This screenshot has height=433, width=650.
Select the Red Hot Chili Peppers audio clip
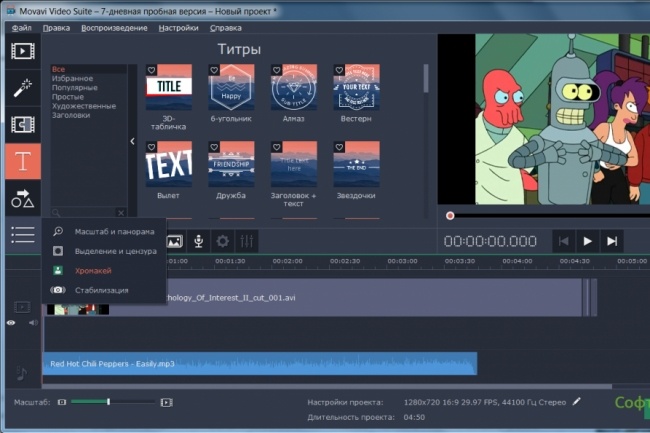[x=260, y=364]
